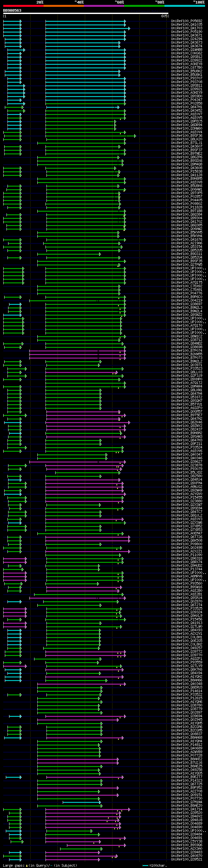
Task: Select hit UniRef100_Q3HW60
Action: pos(187,129)
